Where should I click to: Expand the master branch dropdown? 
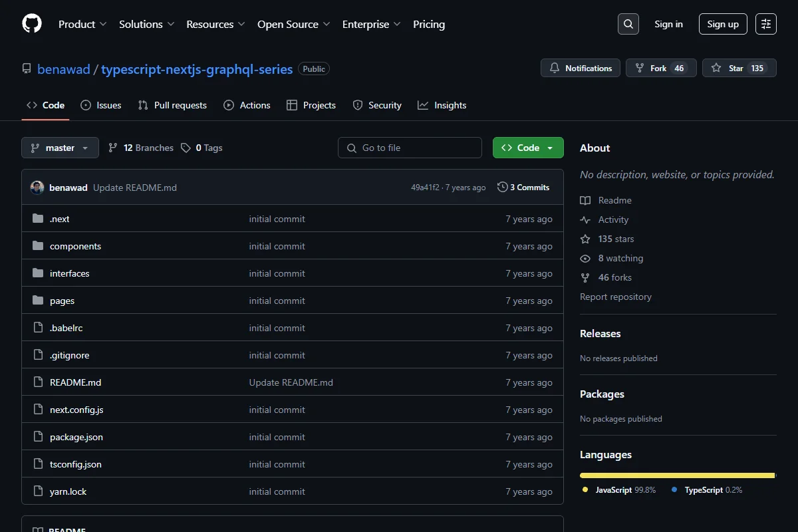point(60,148)
